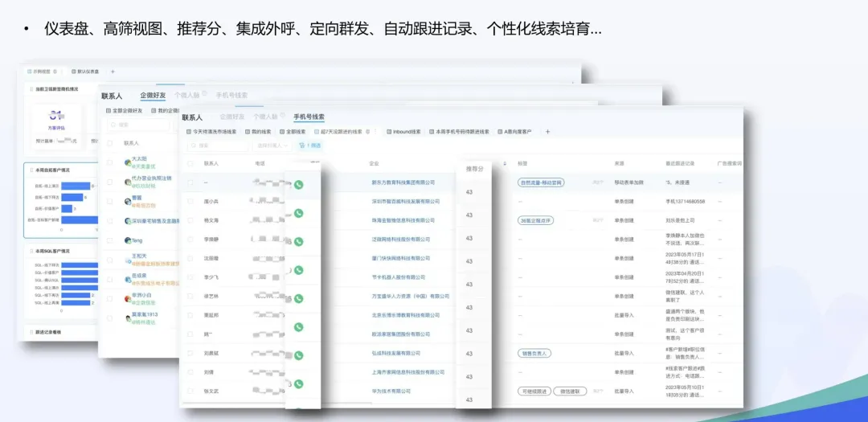Click the green call icon in 张文武's row

click(x=298, y=384)
